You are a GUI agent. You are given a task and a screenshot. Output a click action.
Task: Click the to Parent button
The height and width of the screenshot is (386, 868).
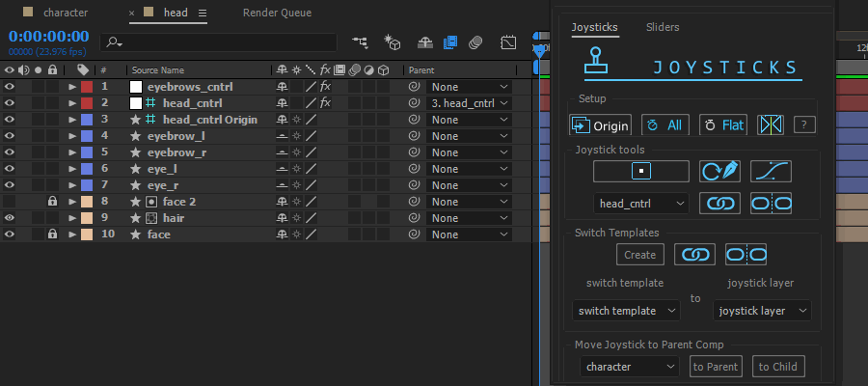coord(716,367)
